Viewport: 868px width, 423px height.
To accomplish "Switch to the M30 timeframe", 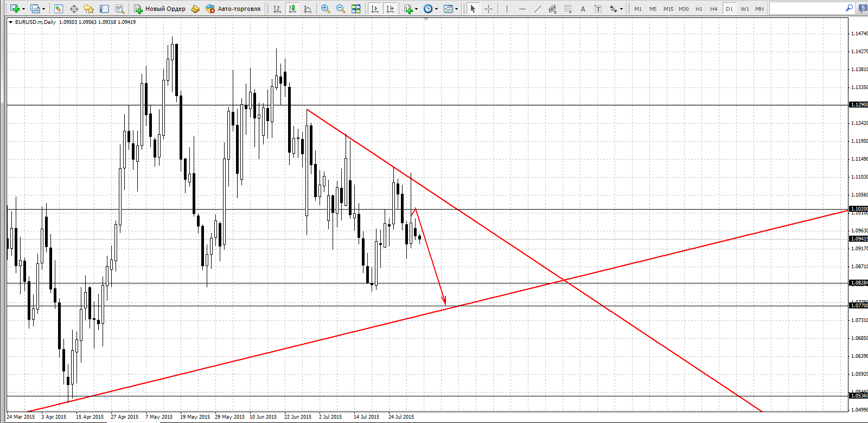I will (684, 9).
